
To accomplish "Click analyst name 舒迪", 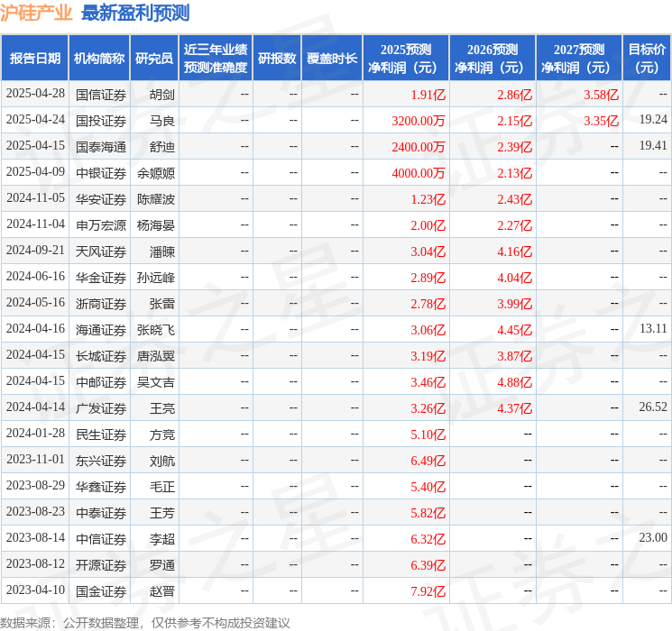I will (162, 147).
